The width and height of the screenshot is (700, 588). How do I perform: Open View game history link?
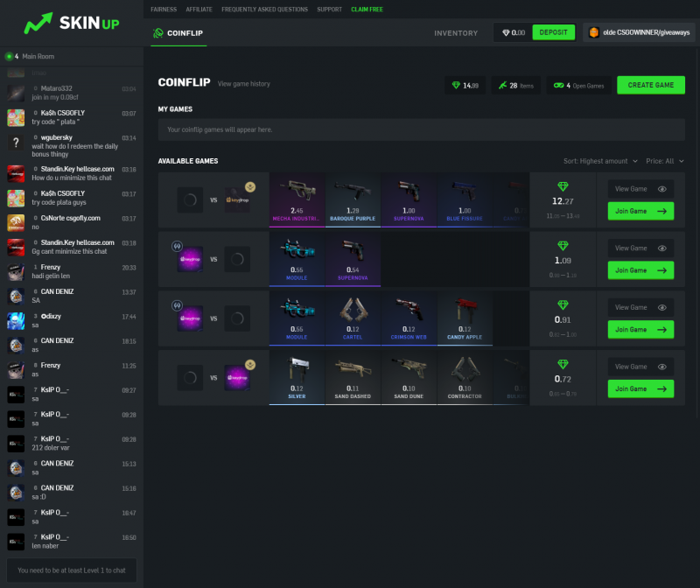(x=244, y=84)
